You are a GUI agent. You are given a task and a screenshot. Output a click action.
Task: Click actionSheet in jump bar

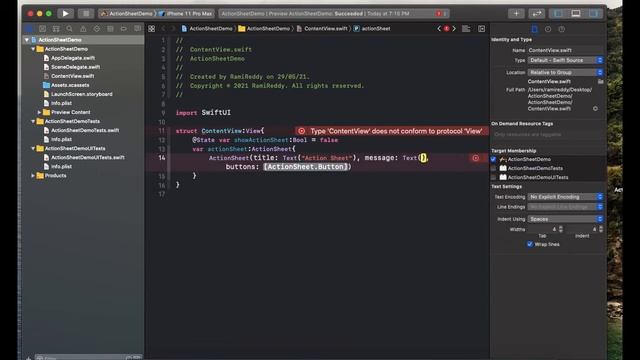376,29
